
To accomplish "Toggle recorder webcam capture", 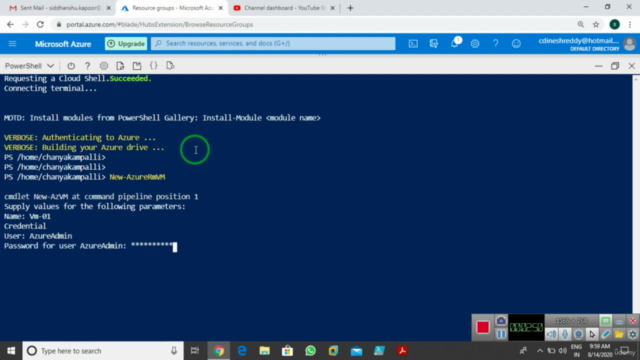I will [x=578, y=334].
